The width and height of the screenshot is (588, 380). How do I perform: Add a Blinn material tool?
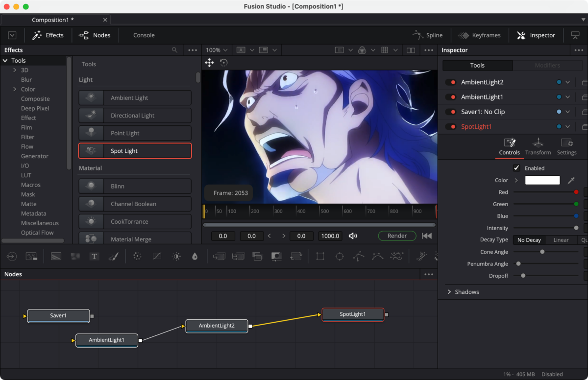coord(135,186)
